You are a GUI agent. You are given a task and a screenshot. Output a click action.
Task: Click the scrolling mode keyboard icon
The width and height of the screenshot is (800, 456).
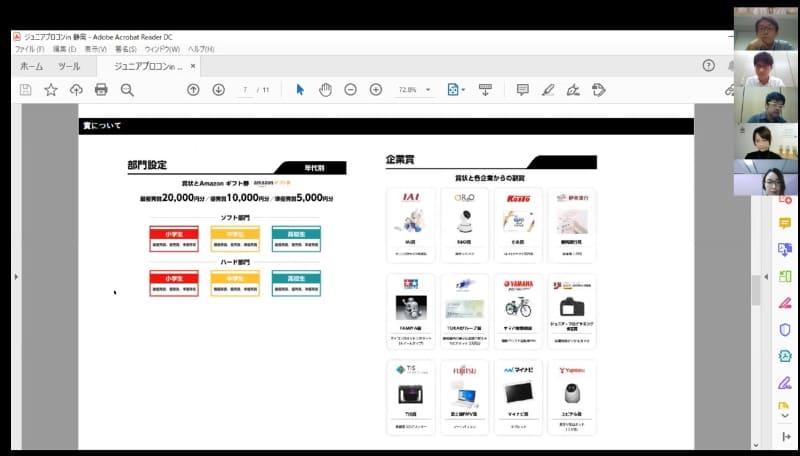pos(485,90)
